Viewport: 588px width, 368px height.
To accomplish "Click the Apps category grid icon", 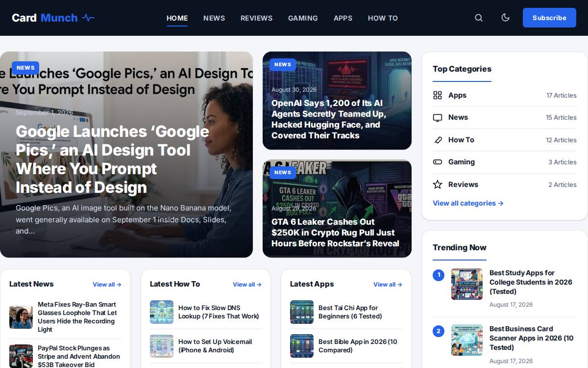I will pos(438,95).
